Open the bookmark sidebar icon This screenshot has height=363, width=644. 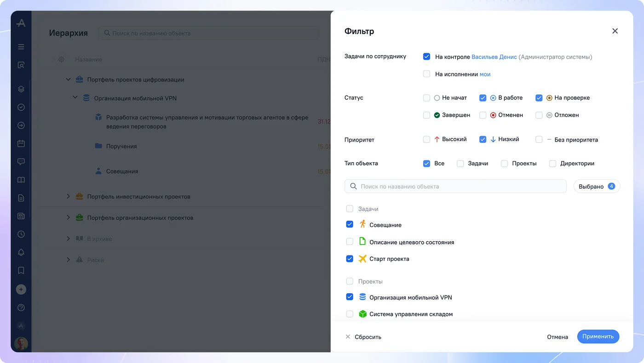point(21,271)
